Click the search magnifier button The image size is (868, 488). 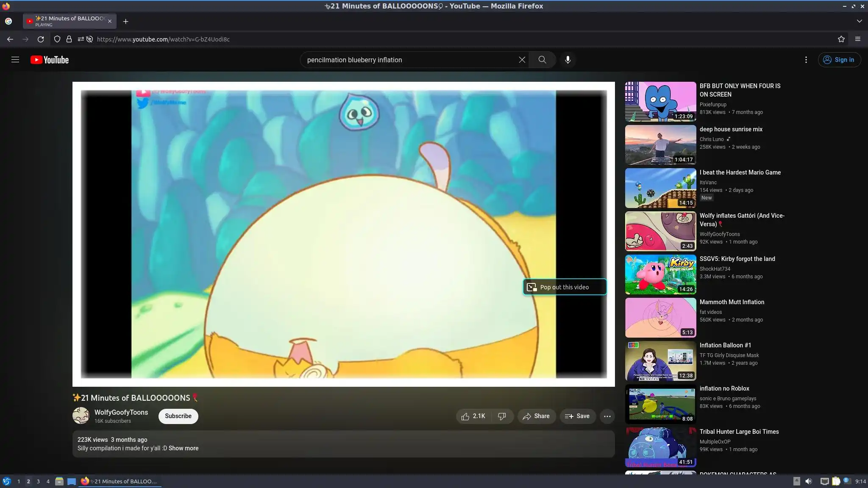tap(542, 60)
